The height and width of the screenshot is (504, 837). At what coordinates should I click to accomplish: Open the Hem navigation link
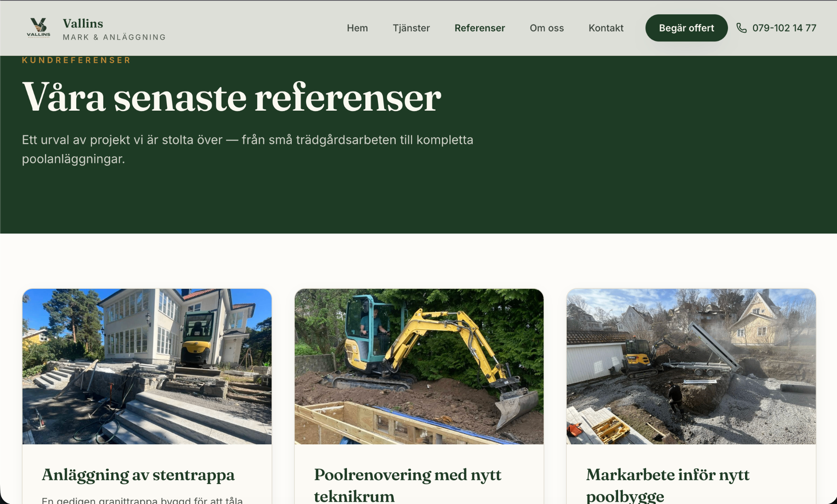[x=357, y=28]
